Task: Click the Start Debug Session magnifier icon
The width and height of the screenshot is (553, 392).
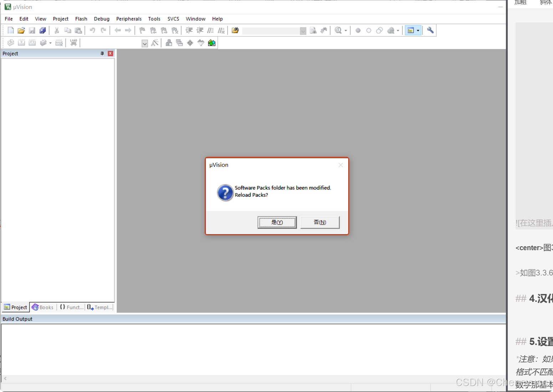Action: tap(338, 30)
